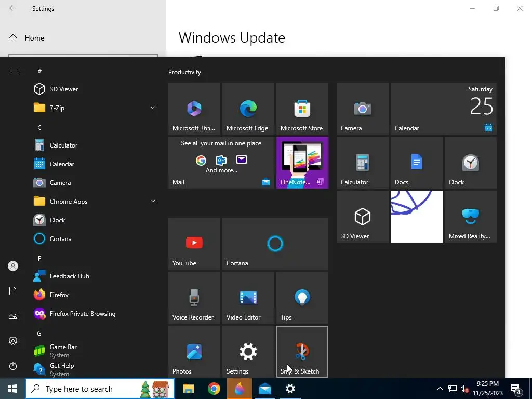The image size is (532, 399).
Task: Open the Tips tile
Action: (x=302, y=298)
